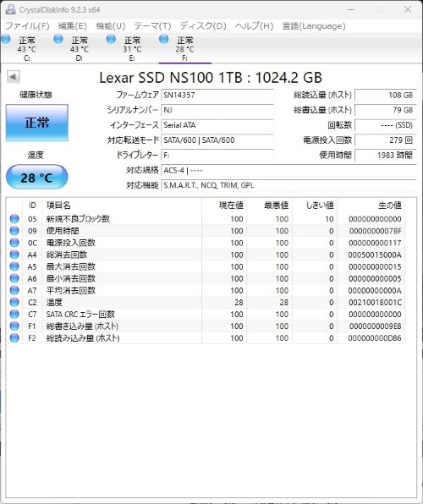Switch to the E: drive 31 °C tab
423x504 pixels.
point(132,49)
